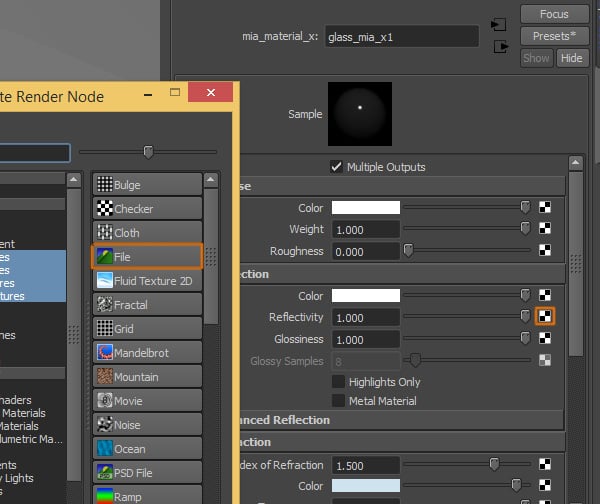Create a Checker texture node
Viewport: 600px width, 504px height.
coord(147,209)
